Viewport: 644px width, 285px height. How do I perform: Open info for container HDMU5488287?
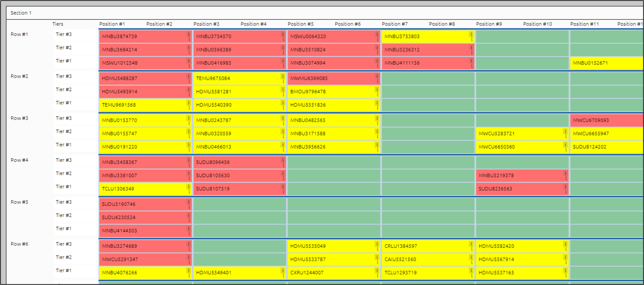pyautogui.click(x=189, y=76)
